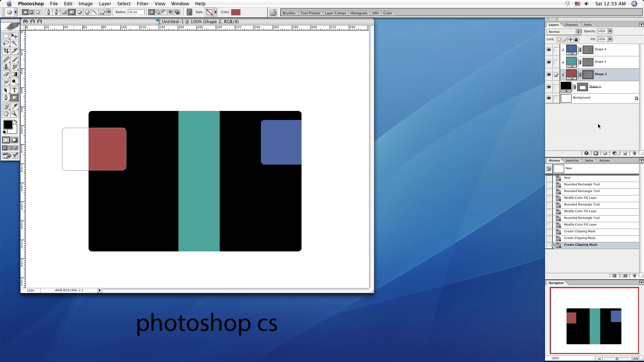The image size is (644, 362).
Task: Select the Eraser tool
Action: (6, 74)
